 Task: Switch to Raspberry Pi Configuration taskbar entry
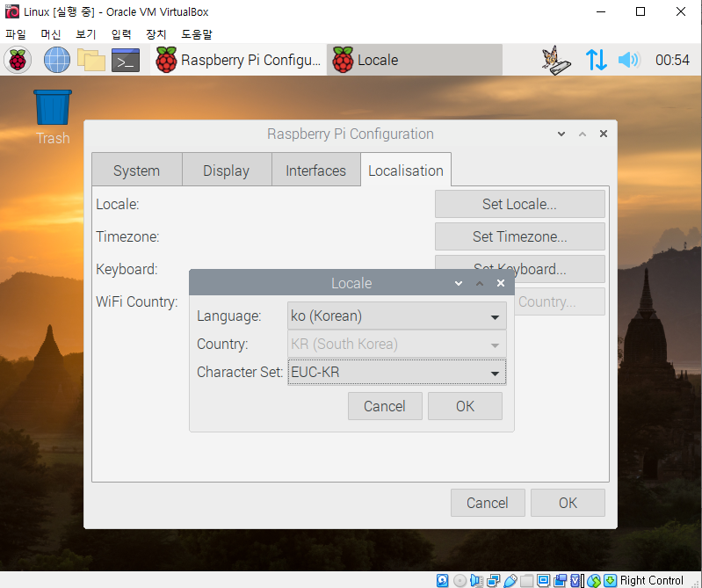(x=239, y=60)
